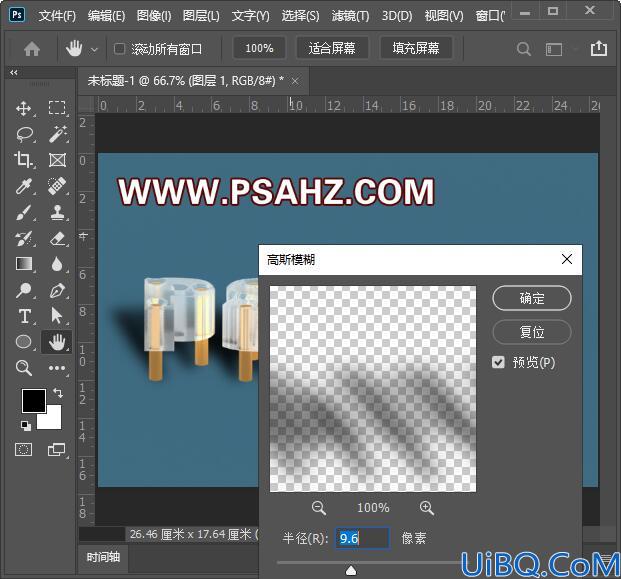Select the Gradient tool
621x579 pixels.
tap(24, 264)
